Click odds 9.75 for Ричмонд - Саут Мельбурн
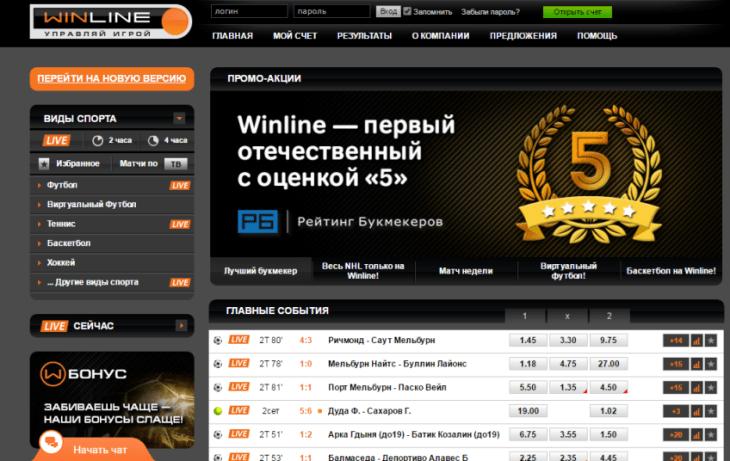Viewport: 730px width, 461px height. (x=608, y=340)
